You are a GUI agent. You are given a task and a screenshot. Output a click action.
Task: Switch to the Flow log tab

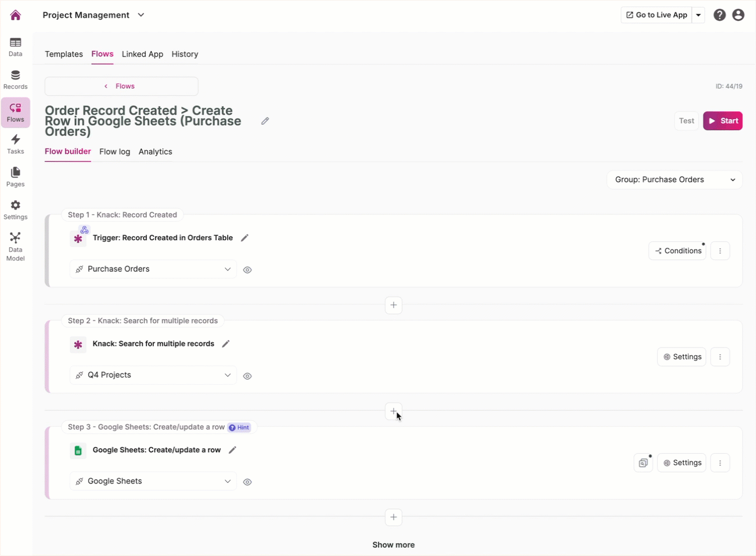point(114,151)
